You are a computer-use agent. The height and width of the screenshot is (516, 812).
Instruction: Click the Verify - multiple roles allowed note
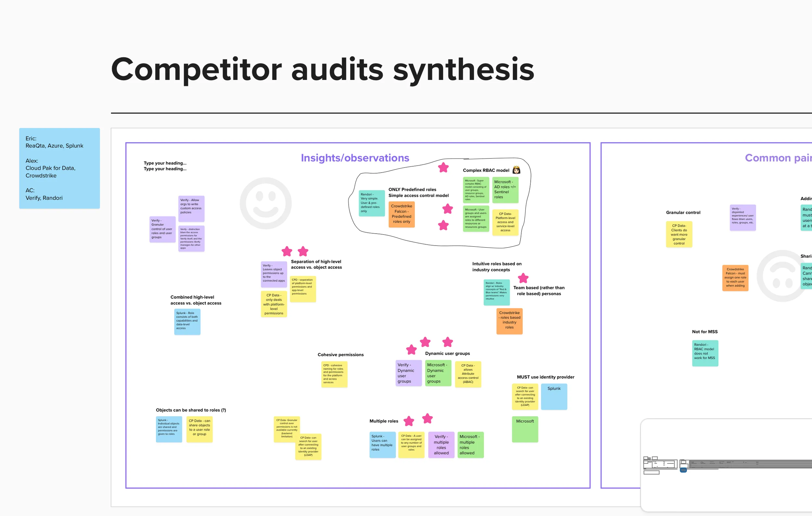point(441,445)
